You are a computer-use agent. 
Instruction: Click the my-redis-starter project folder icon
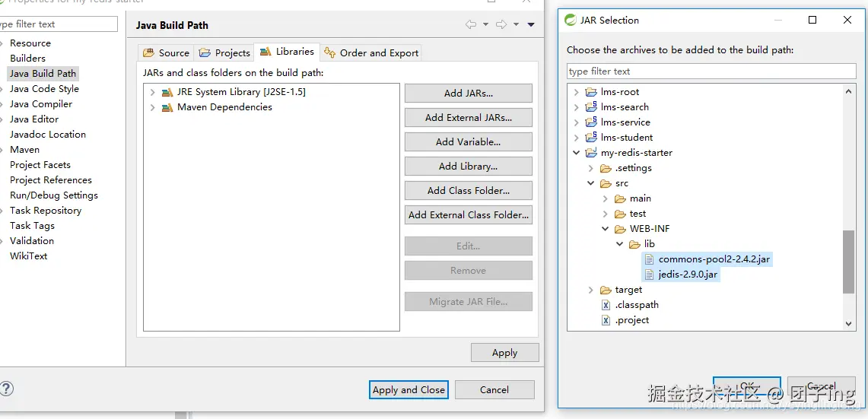[x=591, y=153]
